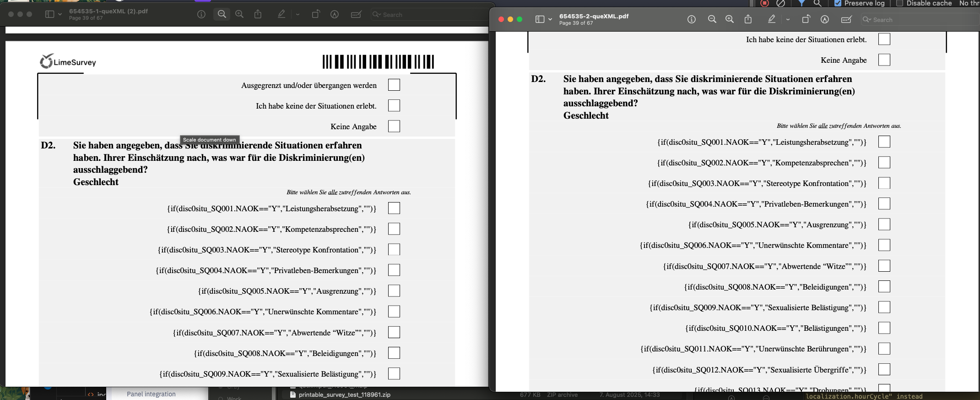Check right window SQ011 Unerwünschte Berührungen box
The width and height of the screenshot is (980, 400).
[x=884, y=348]
